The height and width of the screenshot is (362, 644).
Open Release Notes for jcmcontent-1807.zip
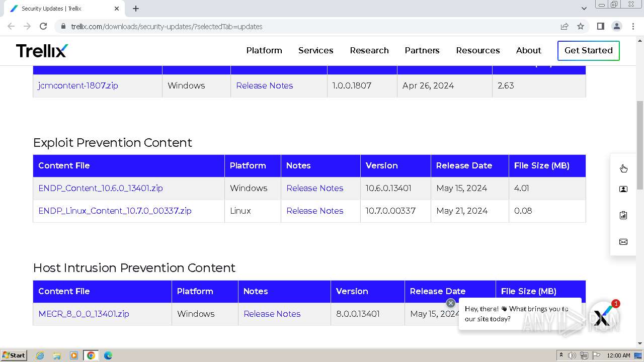tap(265, 85)
